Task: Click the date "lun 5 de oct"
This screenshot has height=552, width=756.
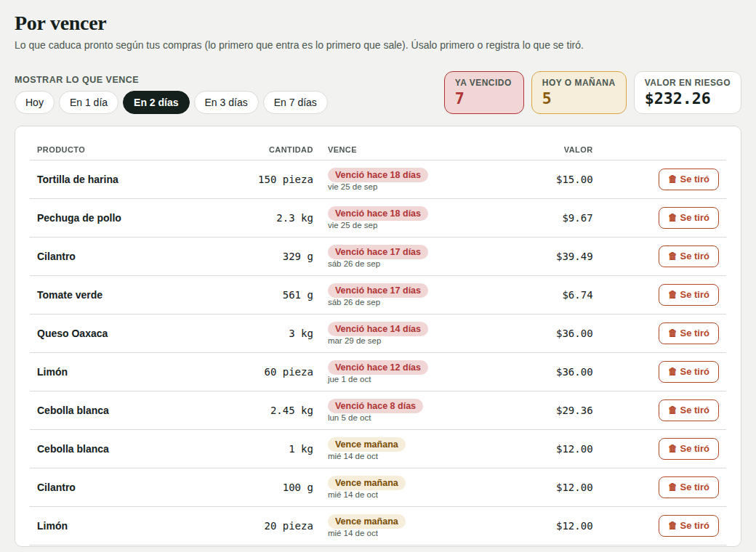Action: pyautogui.click(x=350, y=418)
